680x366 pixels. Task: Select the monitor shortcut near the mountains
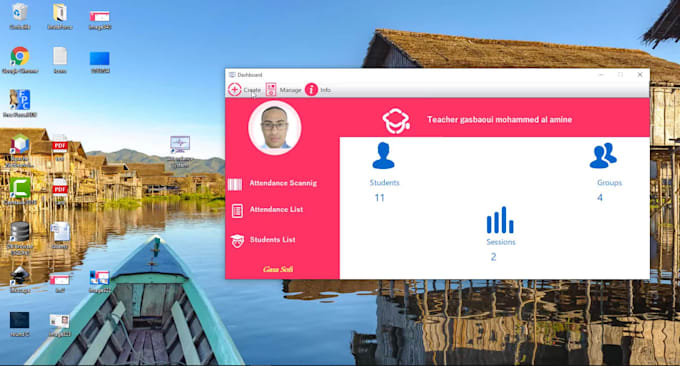(x=180, y=151)
